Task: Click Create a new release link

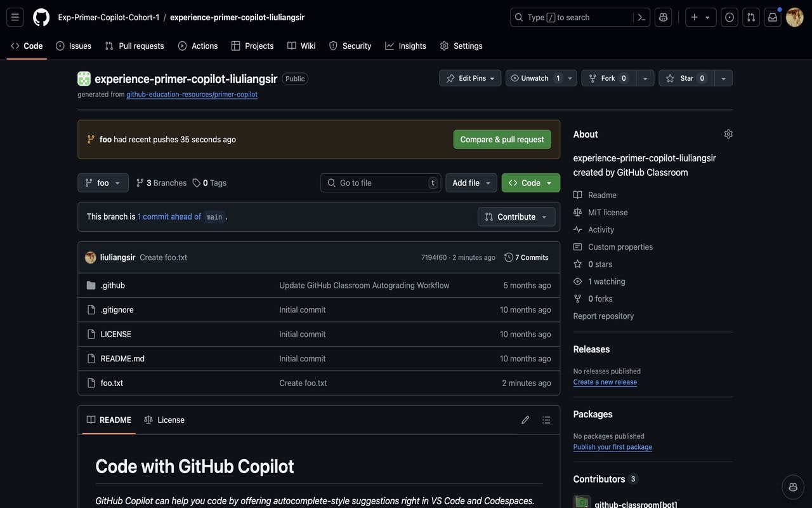Action: 605,382
